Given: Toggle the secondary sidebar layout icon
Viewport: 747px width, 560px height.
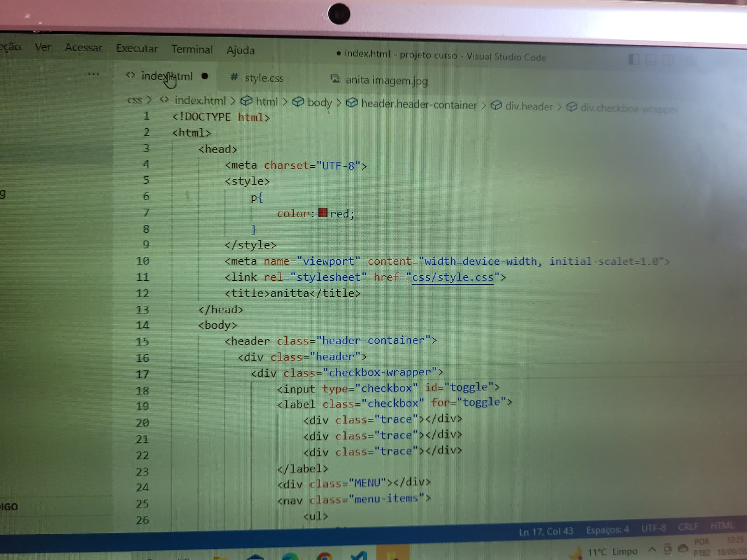Looking at the screenshot, I should pos(668,60).
